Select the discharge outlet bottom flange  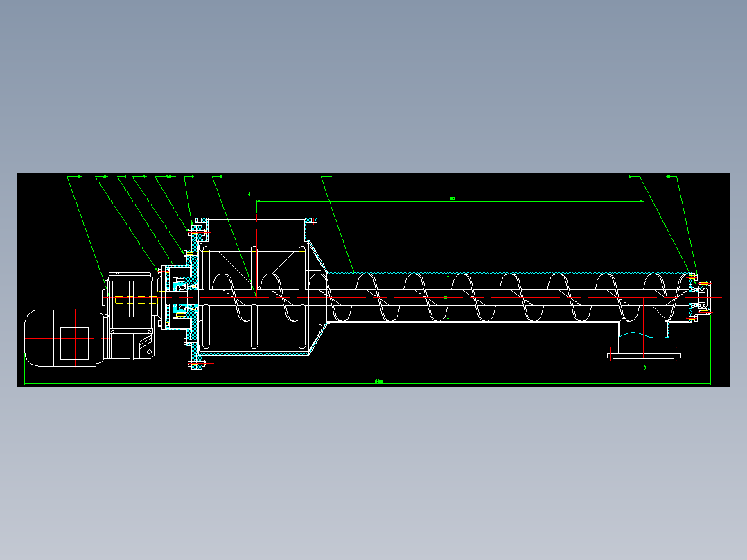pyautogui.click(x=644, y=356)
